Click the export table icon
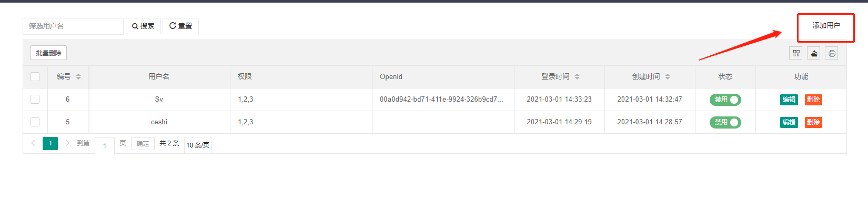Screen dimensions: 868x197 point(814,53)
